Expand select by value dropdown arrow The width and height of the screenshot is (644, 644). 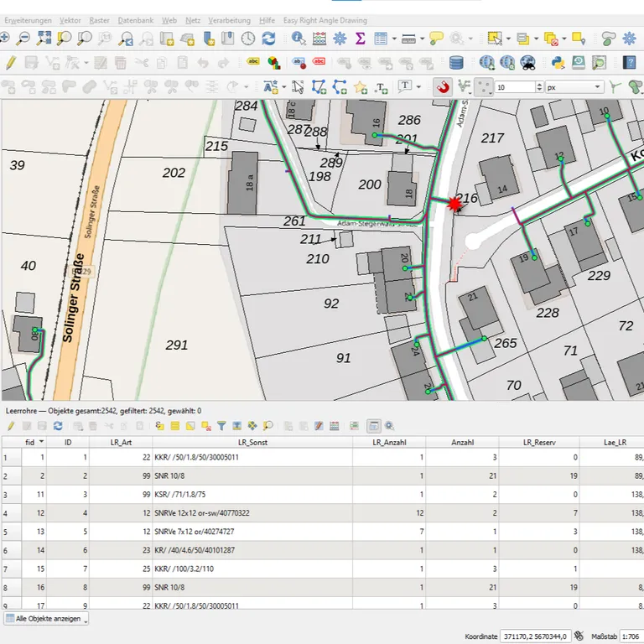536,39
